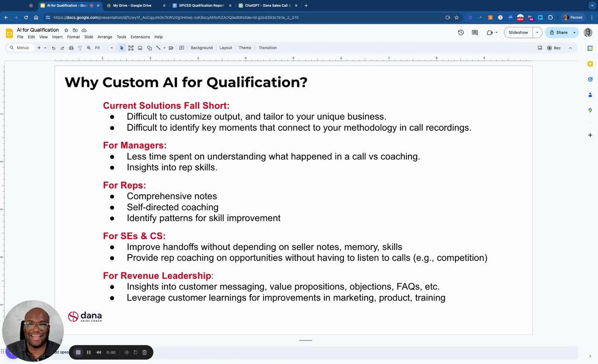
Task: Open the Arrange menu
Action: pyautogui.click(x=105, y=37)
